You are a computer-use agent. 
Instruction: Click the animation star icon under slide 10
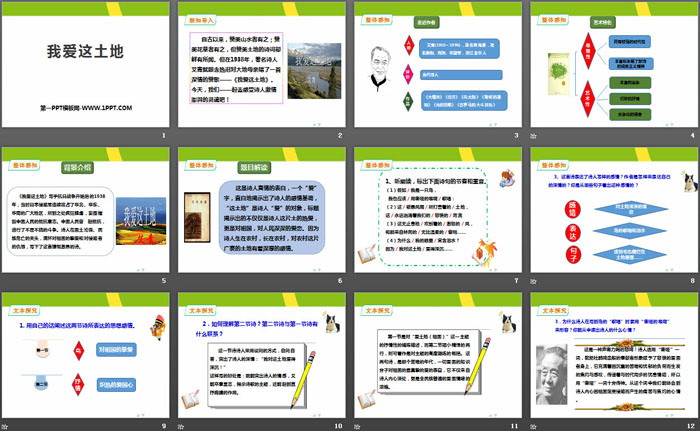pyautogui.click(x=180, y=427)
